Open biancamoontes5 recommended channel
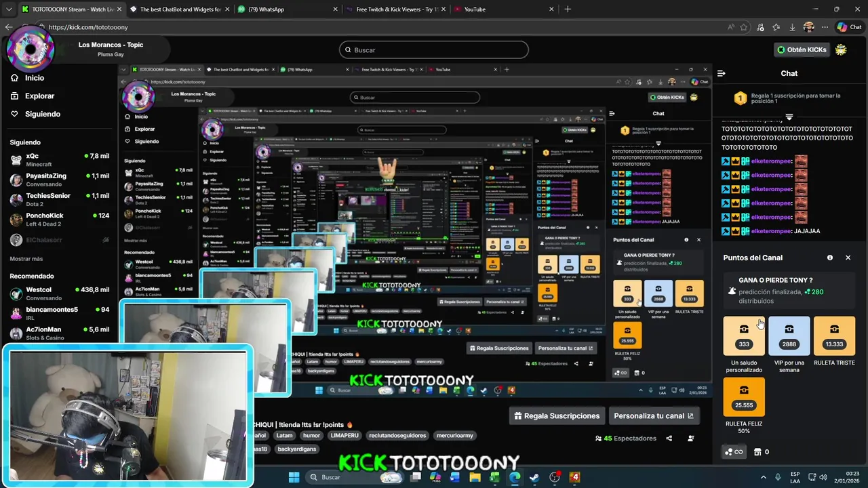Image resolution: width=868 pixels, height=488 pixels. [60, 313]
